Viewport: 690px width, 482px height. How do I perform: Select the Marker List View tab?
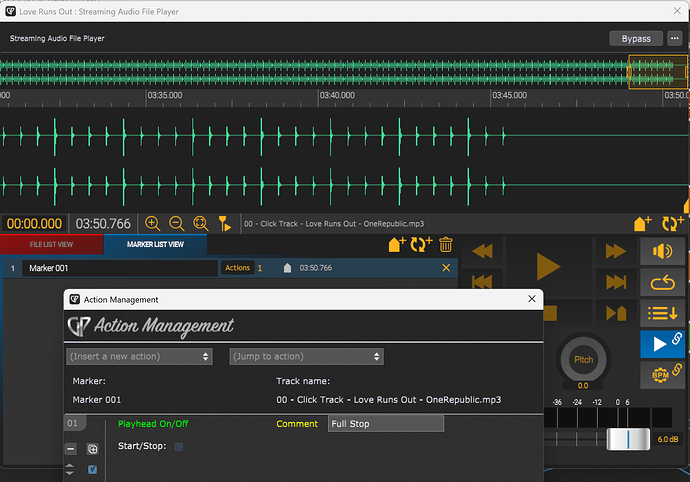155,244
